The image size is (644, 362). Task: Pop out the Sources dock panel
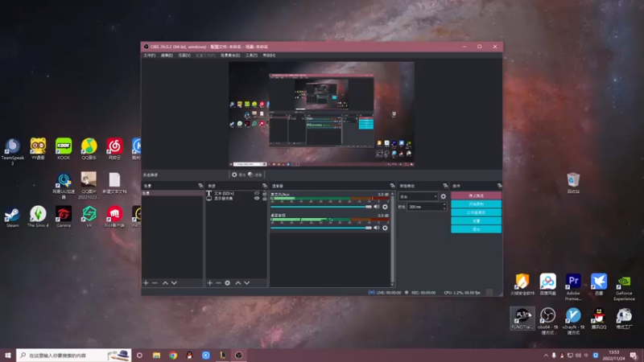pos(265,186)
